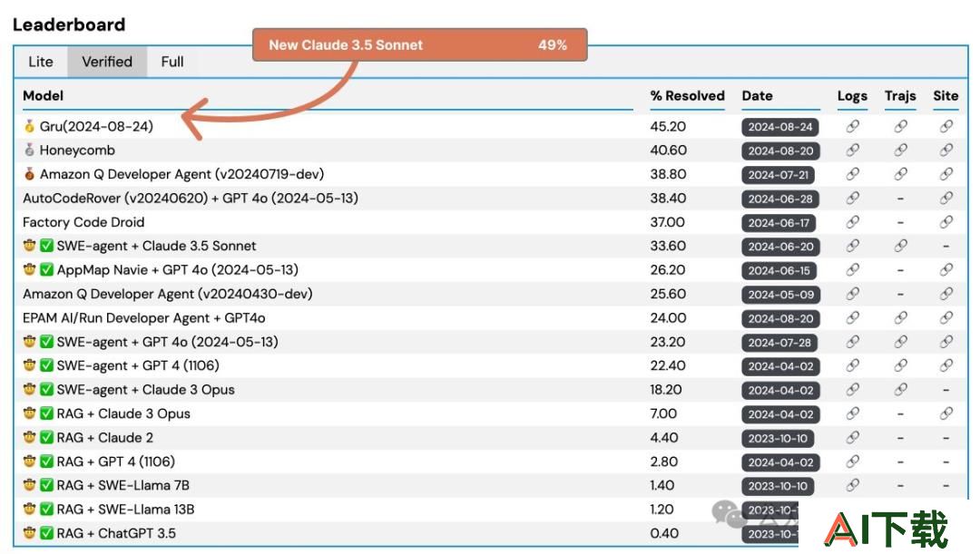Viewport: 980px width, 554px height.
Task: Click the Site column header
Action: pyautogui.click(x=946, y=96)
